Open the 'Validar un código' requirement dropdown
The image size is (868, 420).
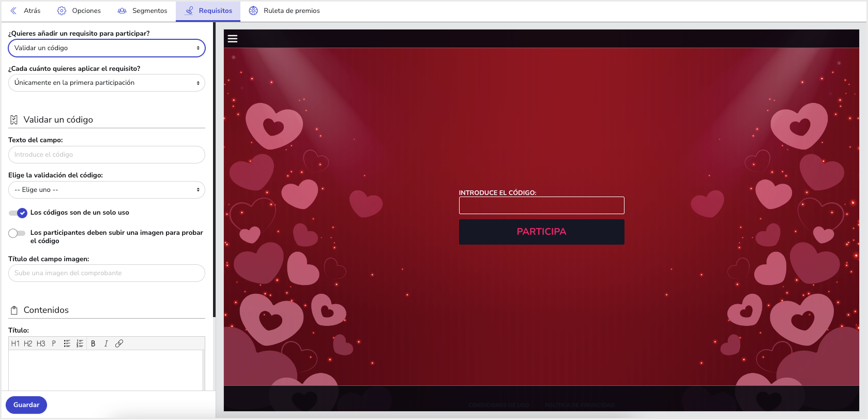[x=106, y=48]
